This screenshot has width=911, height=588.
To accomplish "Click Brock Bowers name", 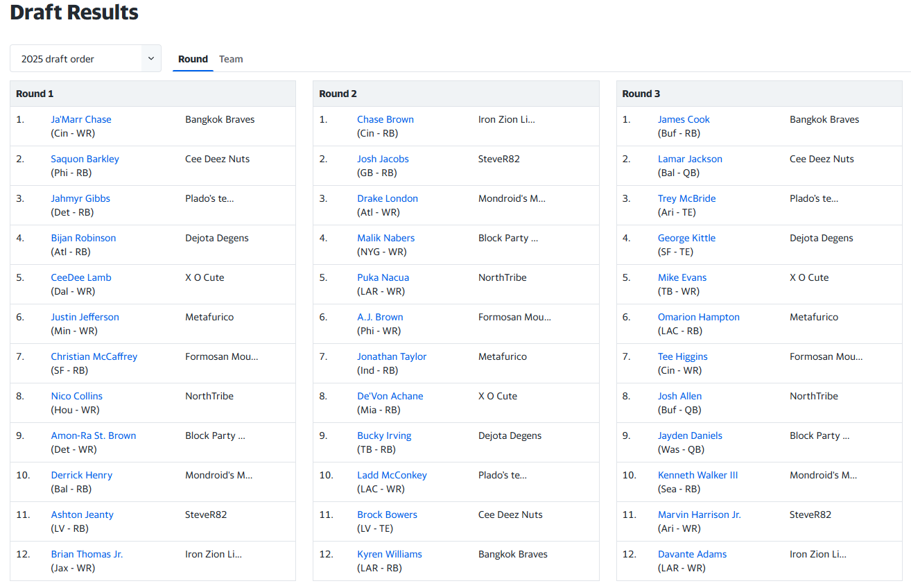I will [387, 514].
